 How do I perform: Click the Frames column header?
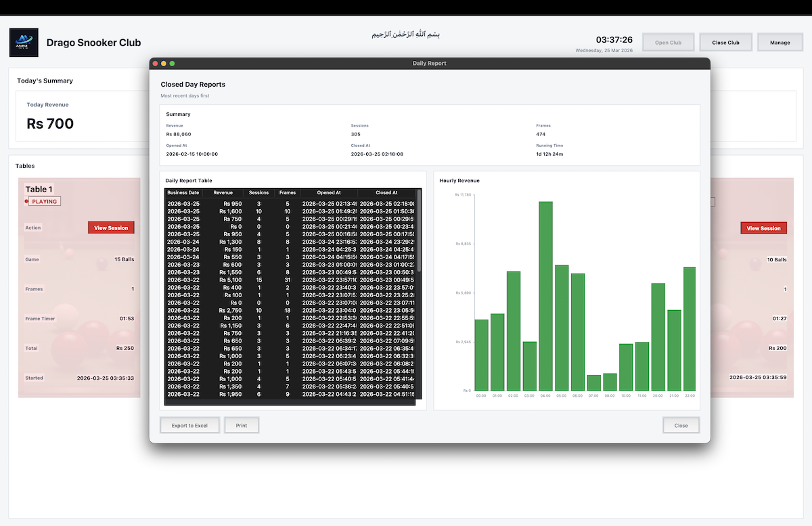[x=288, y=193]
